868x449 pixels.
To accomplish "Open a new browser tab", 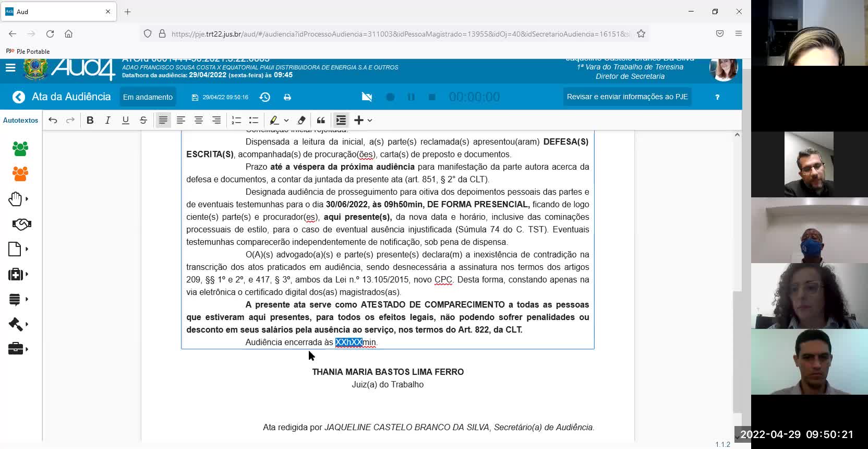I will 128,11.
